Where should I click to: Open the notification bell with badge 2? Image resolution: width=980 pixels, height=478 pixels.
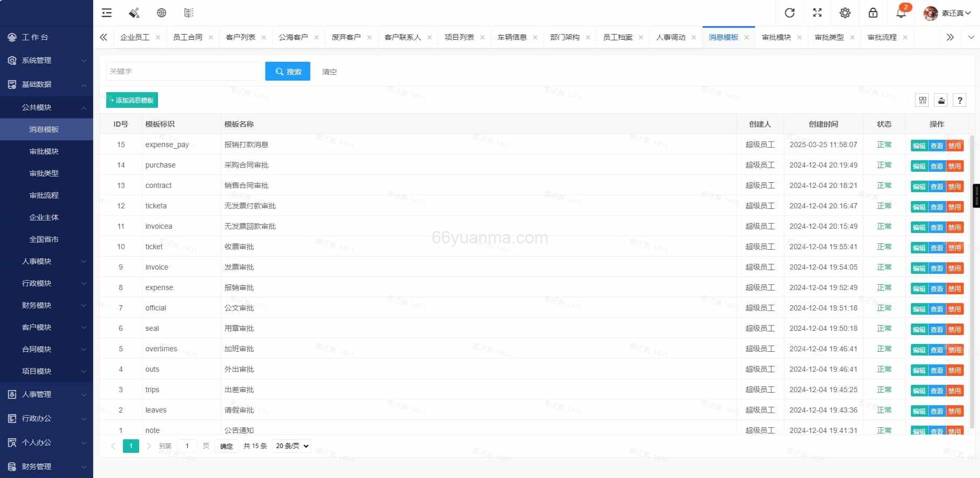(x=900, y=13)
